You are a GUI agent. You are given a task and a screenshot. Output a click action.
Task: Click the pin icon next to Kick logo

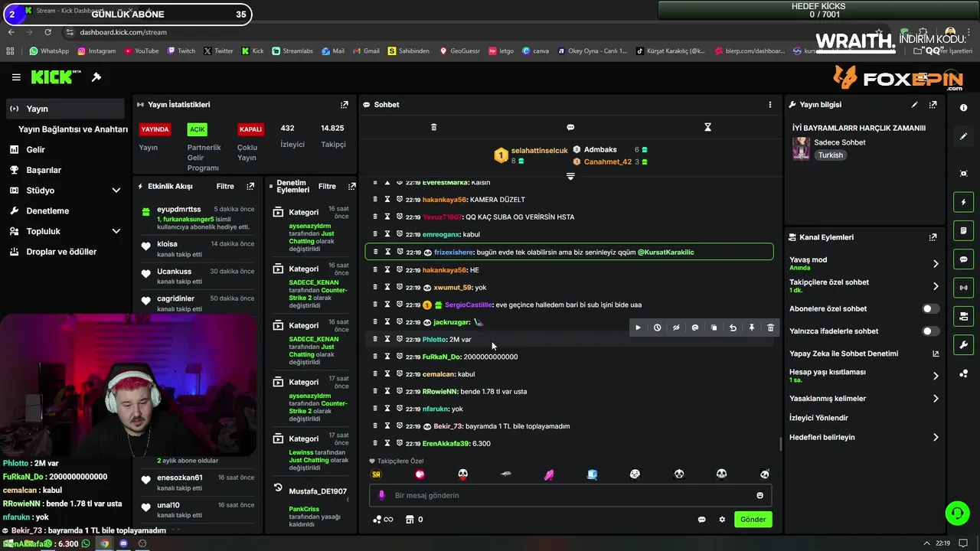tap(96, 77)
